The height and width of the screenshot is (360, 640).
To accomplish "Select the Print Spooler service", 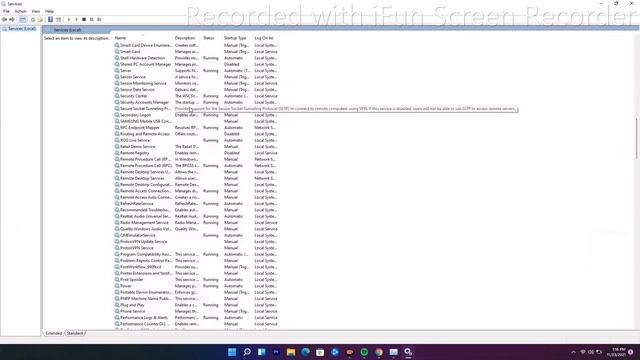I will (x=196, y=280).
